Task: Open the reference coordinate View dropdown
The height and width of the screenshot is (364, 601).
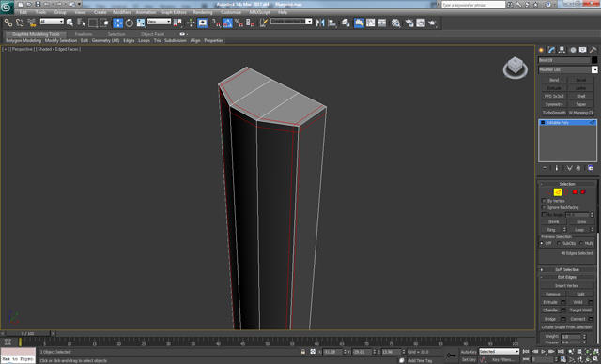Action: [159, 22]
